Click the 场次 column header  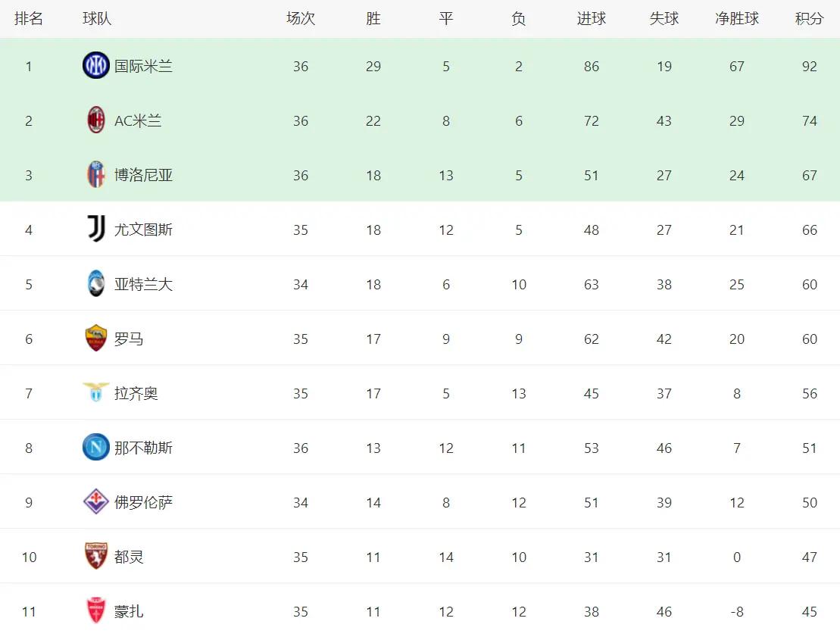click(x=301, y=19)
